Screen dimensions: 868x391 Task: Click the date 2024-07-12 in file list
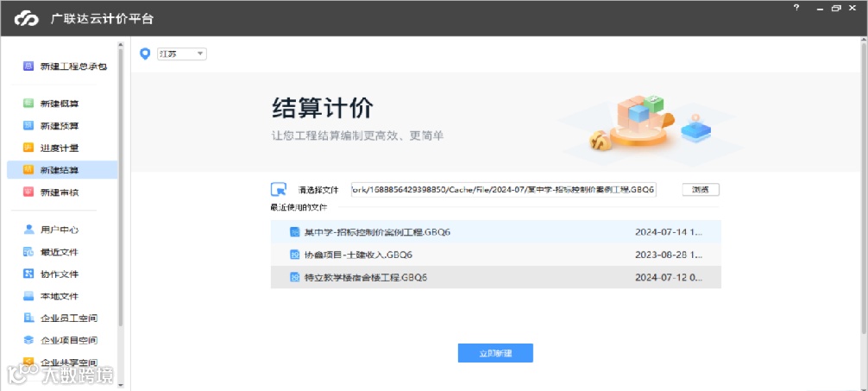(x=669, y=277)
